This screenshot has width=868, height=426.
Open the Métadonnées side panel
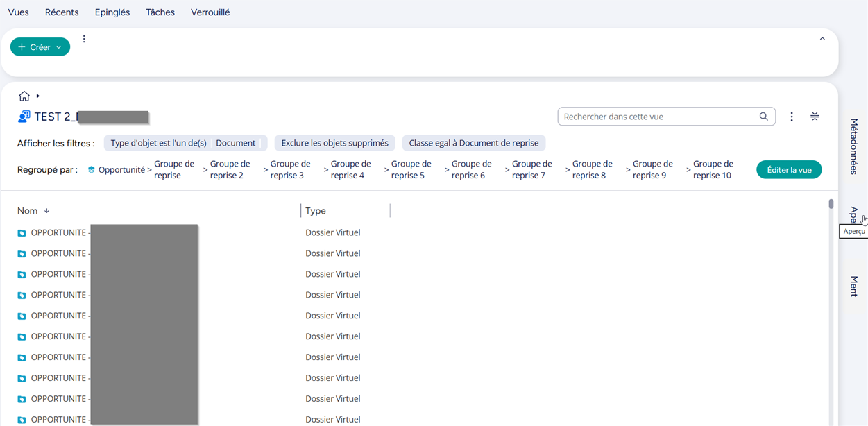click(854, 146)
